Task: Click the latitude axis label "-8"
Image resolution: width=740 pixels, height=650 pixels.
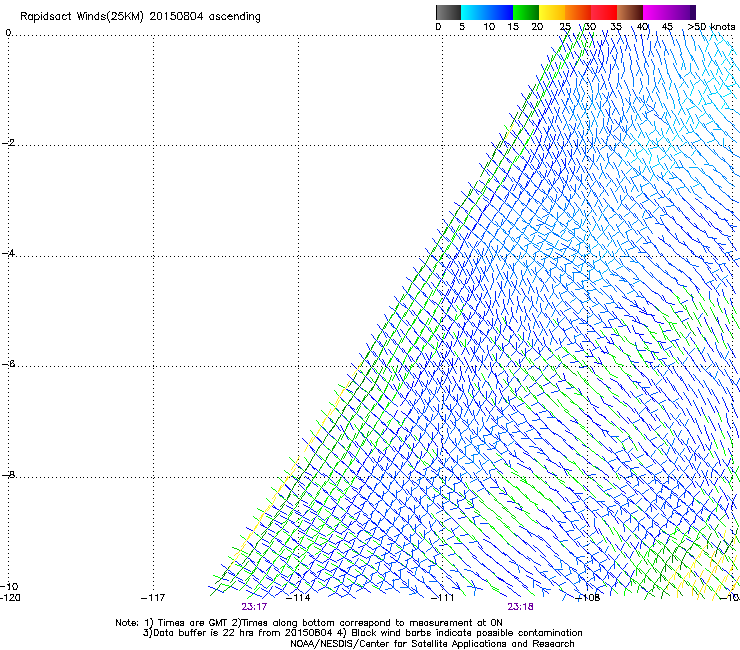Action: [8, 474]
